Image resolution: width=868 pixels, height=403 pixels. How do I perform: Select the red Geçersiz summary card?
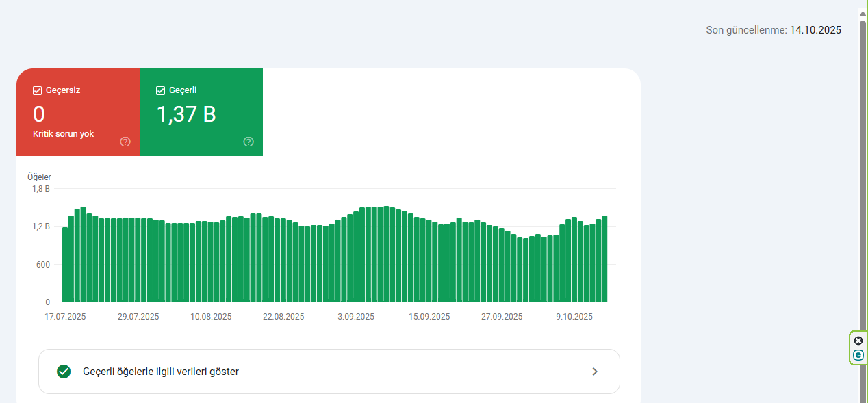78,112
